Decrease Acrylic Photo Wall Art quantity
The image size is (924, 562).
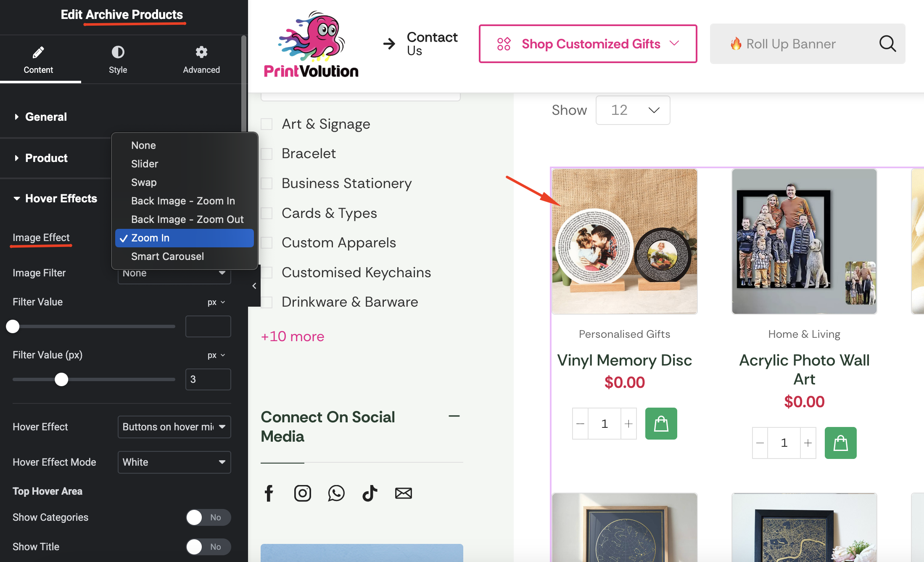coord(760,443)
